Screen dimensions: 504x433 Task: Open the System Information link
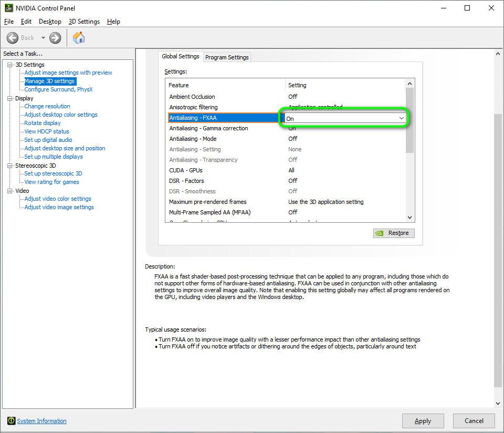pos(41,421)
